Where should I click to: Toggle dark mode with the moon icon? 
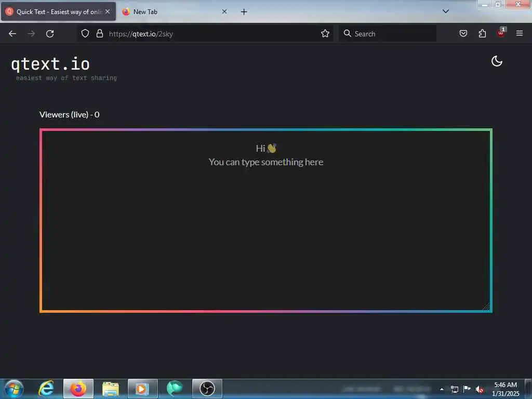click(x=497, y=61)
